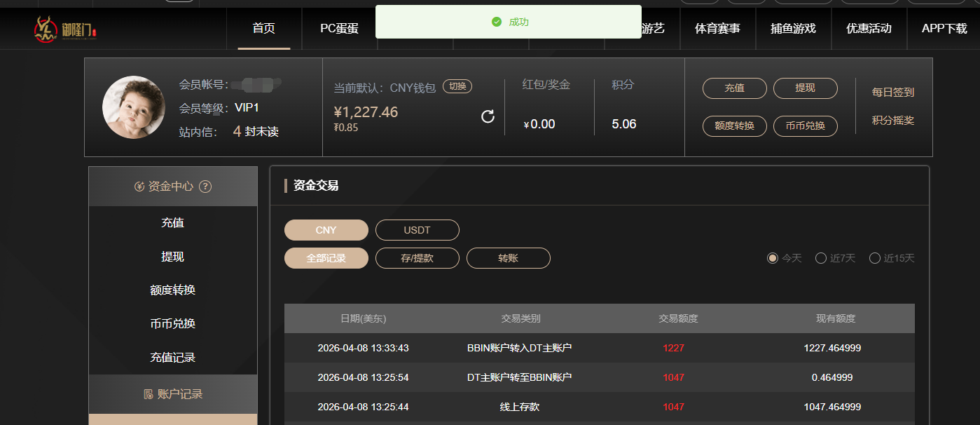Open the 体育赛事 nav menu
Image resolution: width=980 pixels, height=425 pixels.
tap(717, 29)
